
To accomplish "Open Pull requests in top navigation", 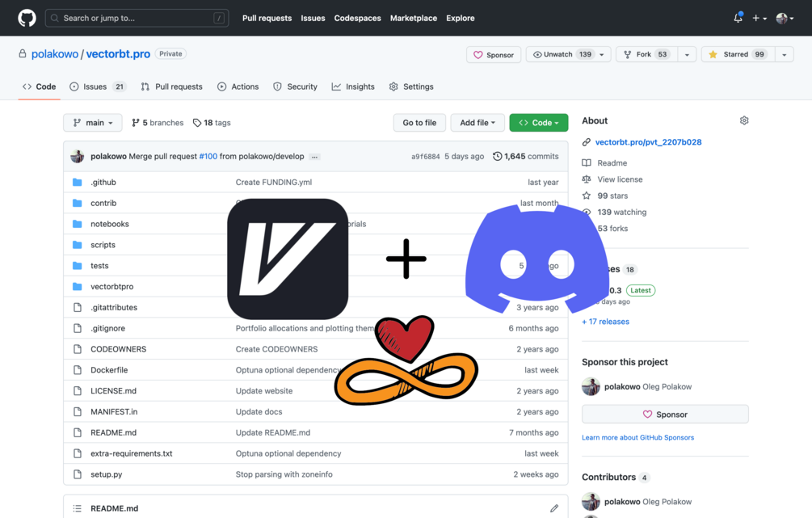I will pyautogui.click(x=267, y=18).
